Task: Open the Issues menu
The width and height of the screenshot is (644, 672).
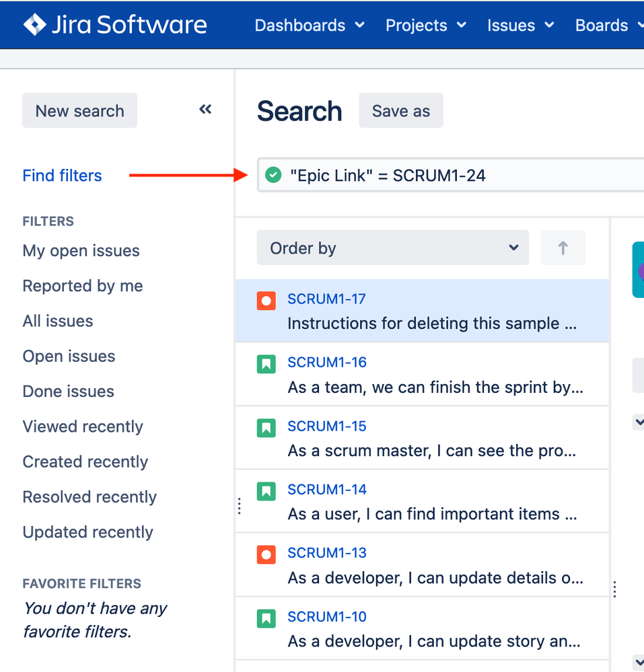Action: [520, 26]
